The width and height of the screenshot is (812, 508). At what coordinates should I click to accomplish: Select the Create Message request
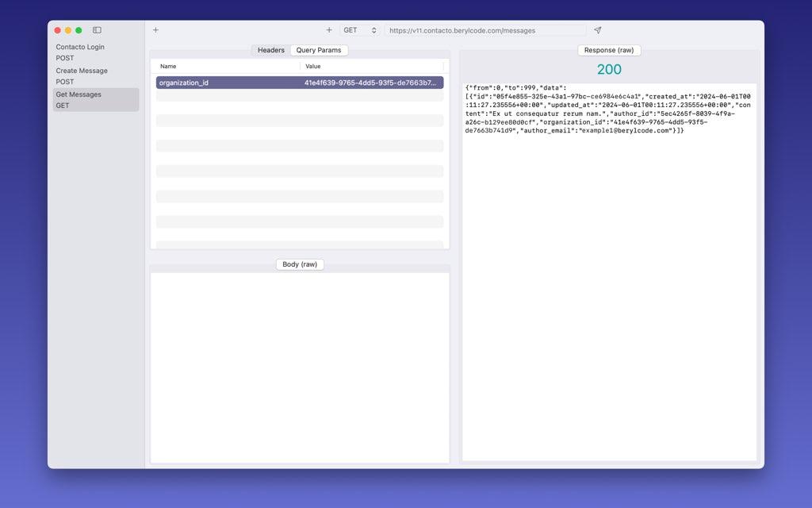pyautogui.click(x=81, y=70)
